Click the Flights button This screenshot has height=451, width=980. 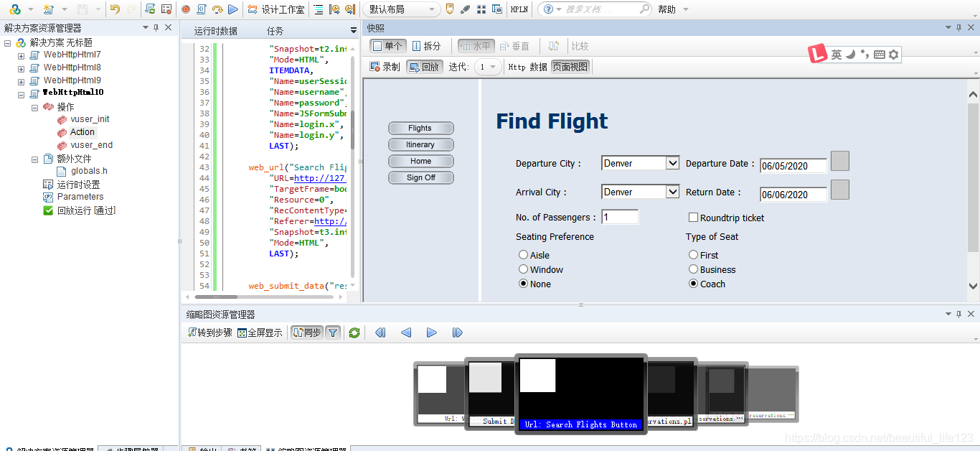(x=420, y=128)
